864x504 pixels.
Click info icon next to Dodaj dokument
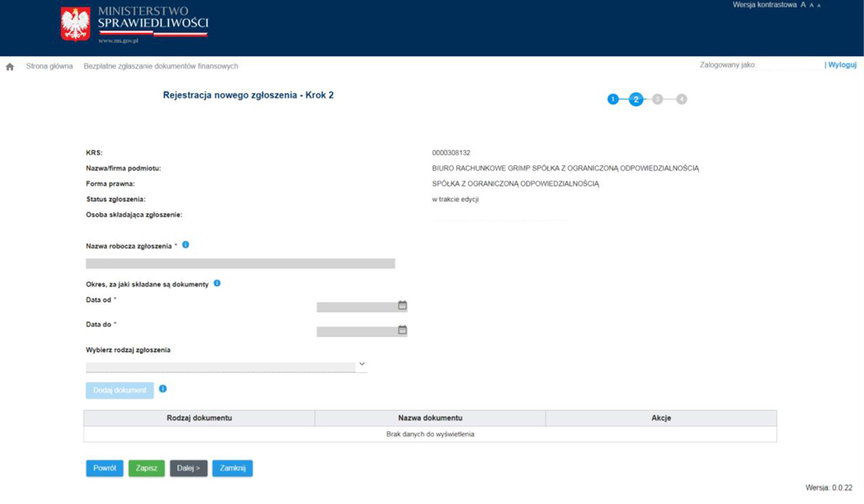click(x=163, y=389)
